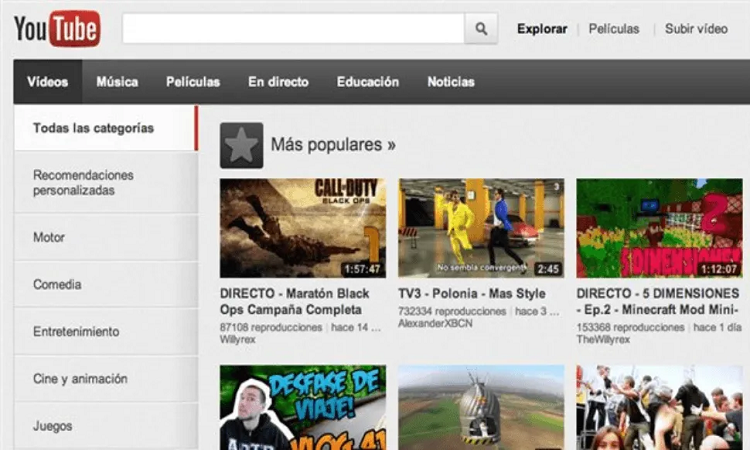Viewport: 750px width, 450px height.
Task: Click the Más populares » heading link
Action: coord(333,144)
